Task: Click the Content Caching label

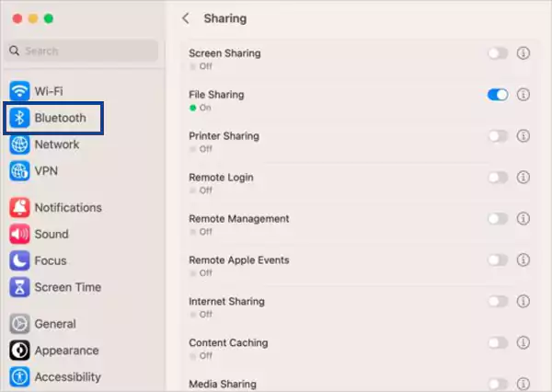Action: pos(228,342)
